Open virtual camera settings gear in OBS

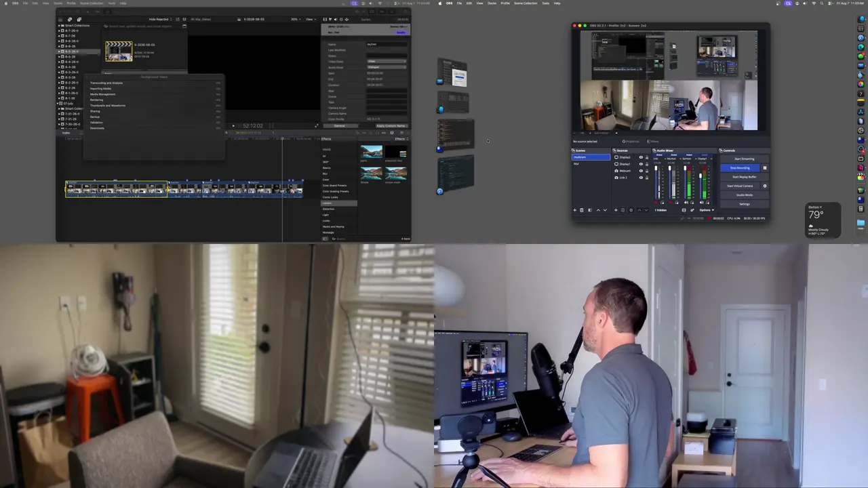[x=765, y=186]
